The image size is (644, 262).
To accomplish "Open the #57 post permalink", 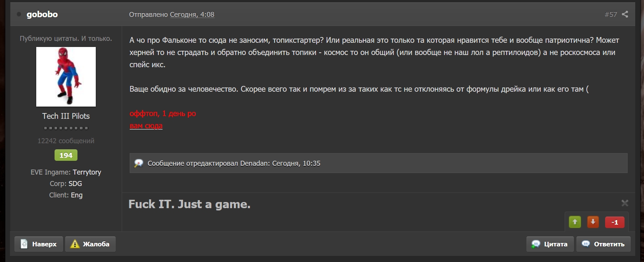I will tap(611, 15).
